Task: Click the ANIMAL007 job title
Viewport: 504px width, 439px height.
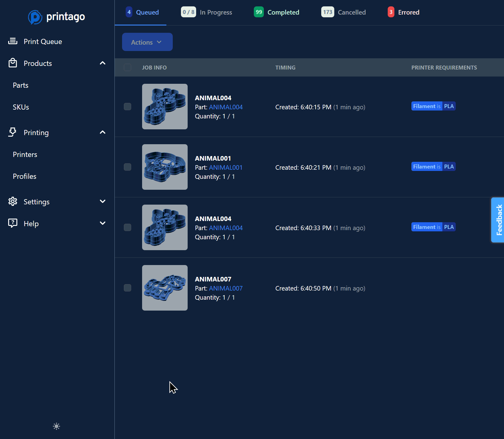Action: coord(213,279)
